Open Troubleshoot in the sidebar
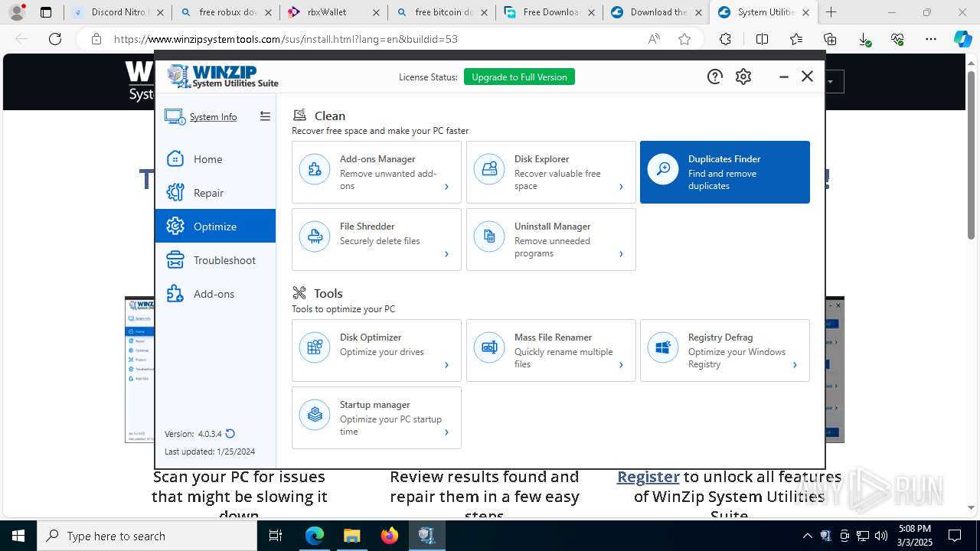Image resolution: width=980 pixels, height=551 pixels. (215, 260)
